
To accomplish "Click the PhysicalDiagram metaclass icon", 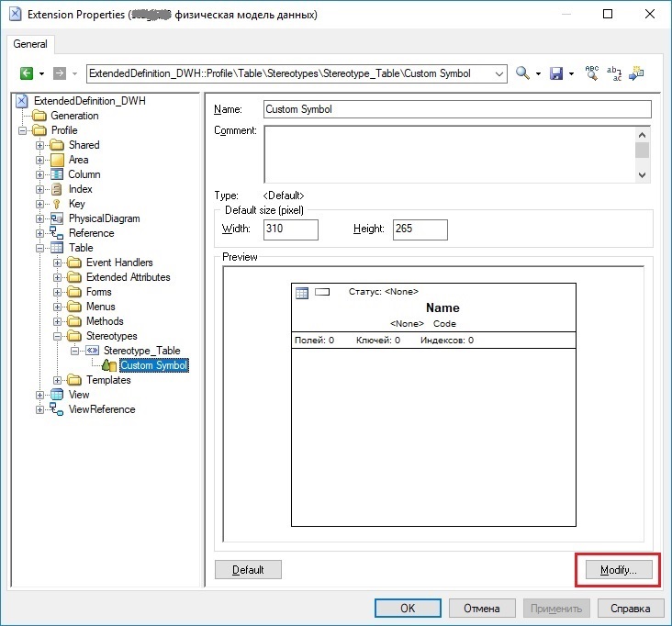I will [57, 218].
